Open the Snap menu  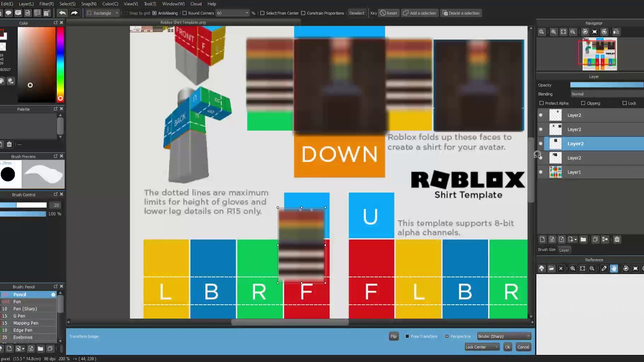click(89, 4)
